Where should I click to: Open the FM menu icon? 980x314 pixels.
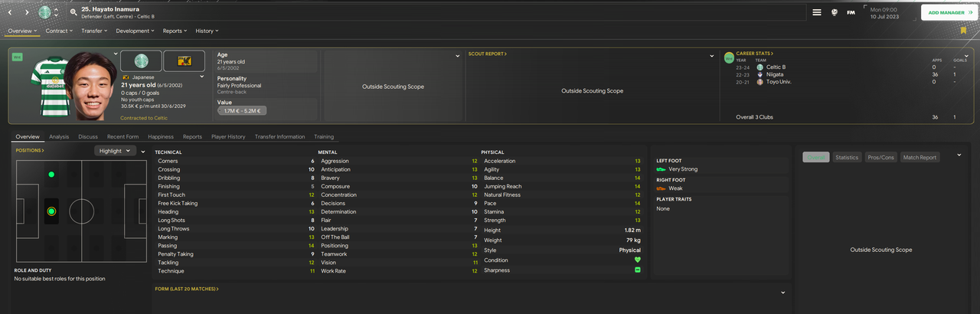(851, 12)
